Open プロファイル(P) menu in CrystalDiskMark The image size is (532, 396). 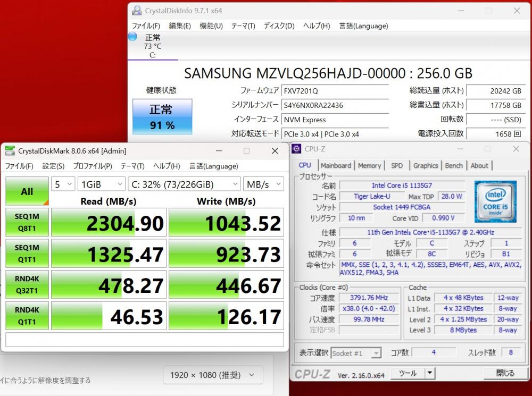click(x=93, y=166)
